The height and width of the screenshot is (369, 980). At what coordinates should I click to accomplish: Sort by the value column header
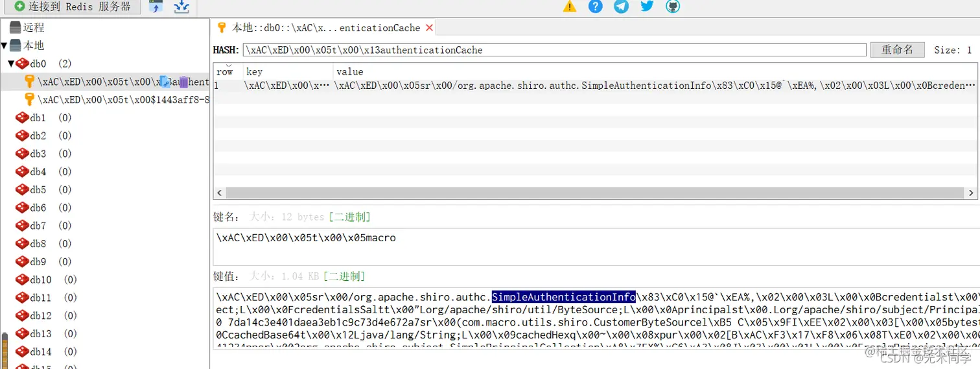[655, 71]
